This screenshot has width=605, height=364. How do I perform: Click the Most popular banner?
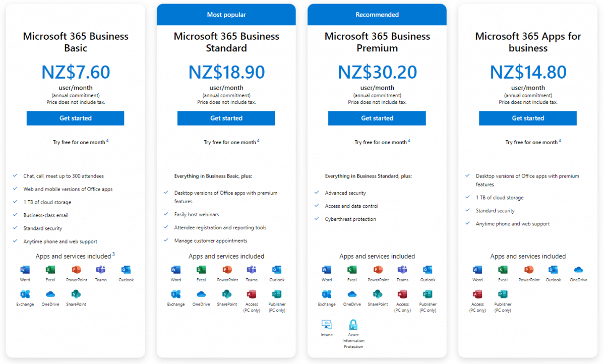(x=226, y=15)
